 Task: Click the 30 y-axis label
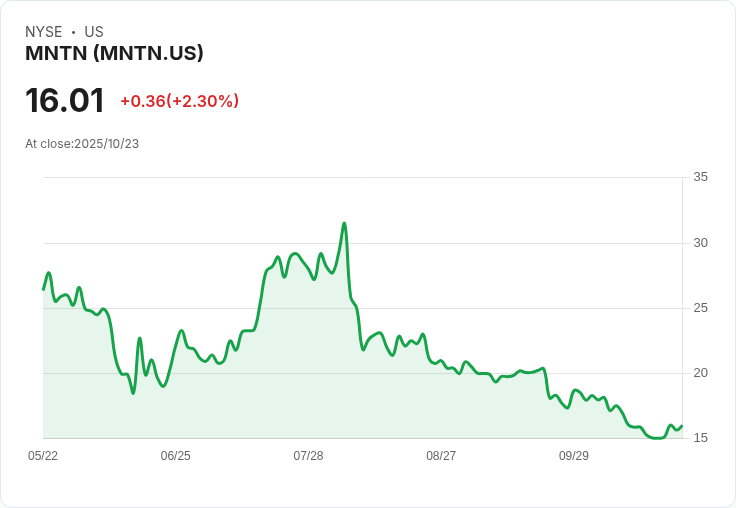pyautogui.click(x=701, y=243)
